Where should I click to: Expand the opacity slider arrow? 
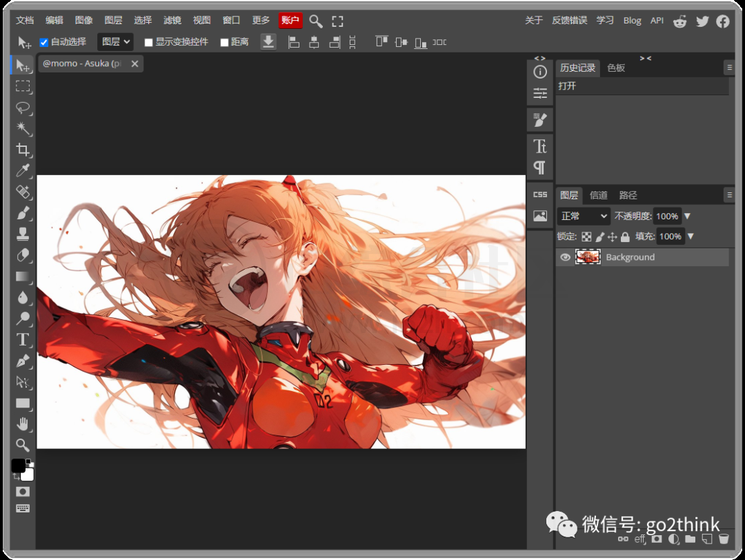[687, 216]
